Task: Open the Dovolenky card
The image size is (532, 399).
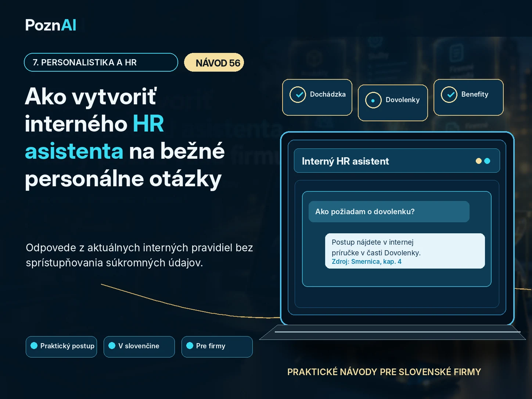Action: click(393, 103)
